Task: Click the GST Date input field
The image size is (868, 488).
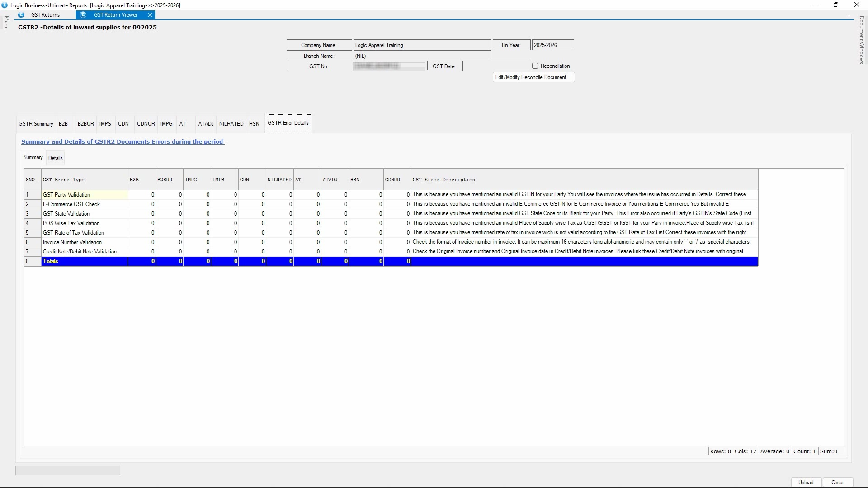Action: coord(495,66)
